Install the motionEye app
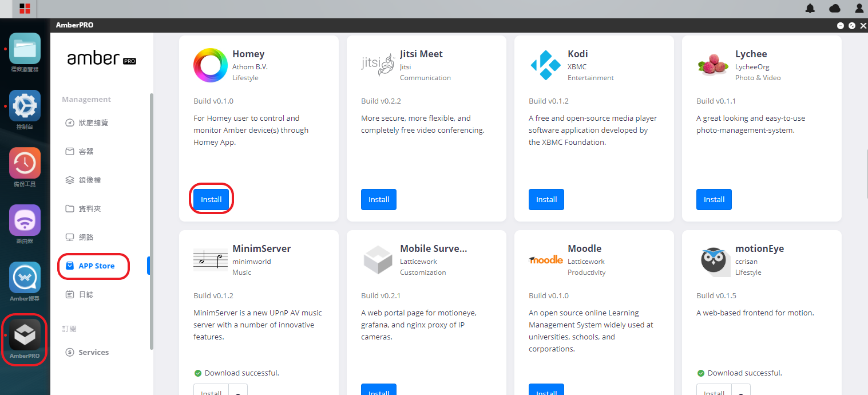Image resolution: width=868 pixels, height=395 pixels. click(x=714, y=390)
